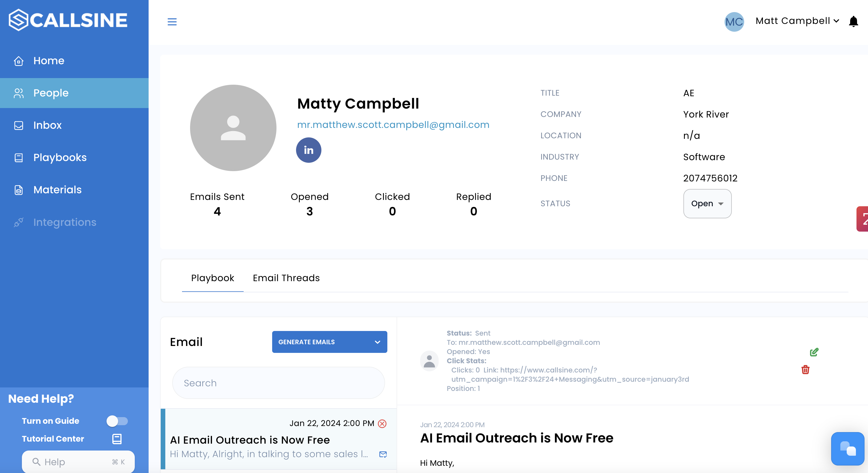Click the MC user avatar
This screenshot has height=473, width=868.
click(734, 22)
